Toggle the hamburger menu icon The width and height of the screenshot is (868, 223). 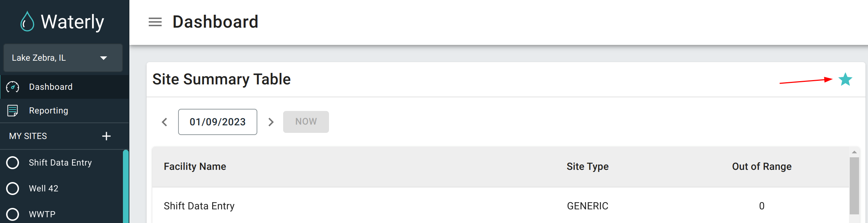pyautogui.click(x=155, y=22)
